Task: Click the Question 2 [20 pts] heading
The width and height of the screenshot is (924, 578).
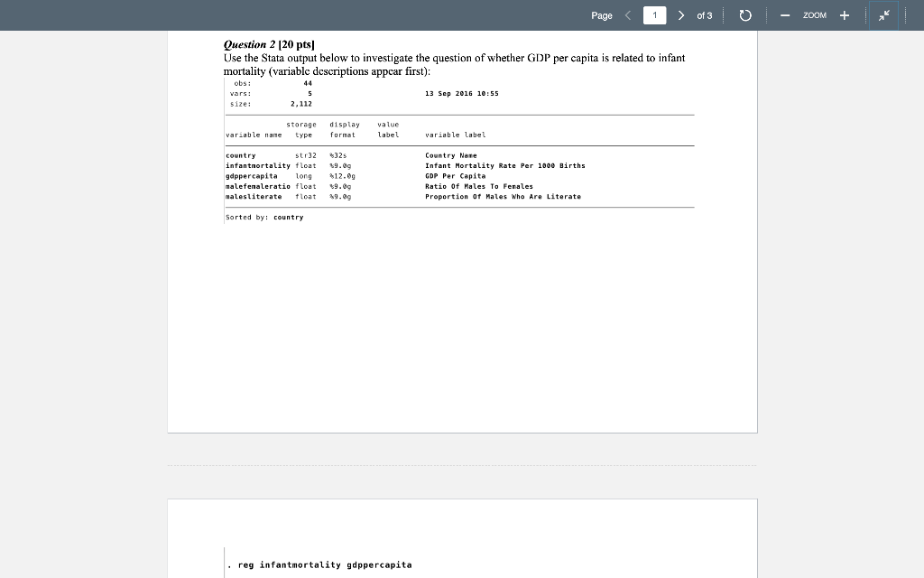Action: click(266, 43)
